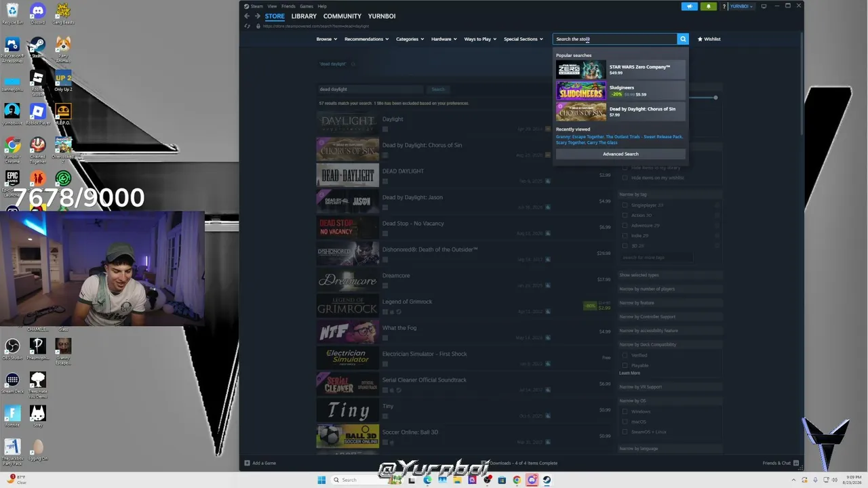Image resolution: width=868 pixels, height=488 pixels.
Task: Open the Special Sections dropdown
Action: pos(523,39)
